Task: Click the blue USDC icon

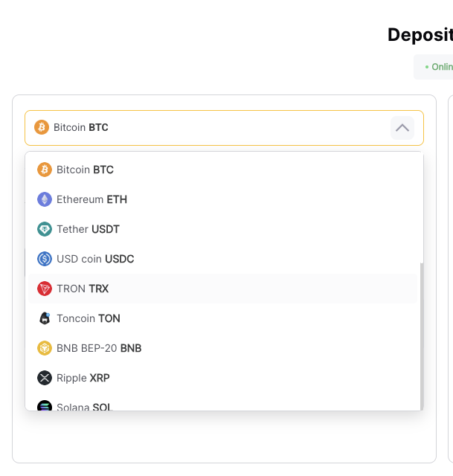Action: 45,259
